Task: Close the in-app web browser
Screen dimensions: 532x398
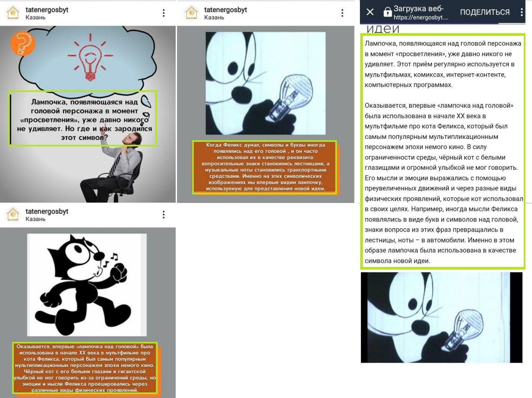Action: (x=370, y=12)
